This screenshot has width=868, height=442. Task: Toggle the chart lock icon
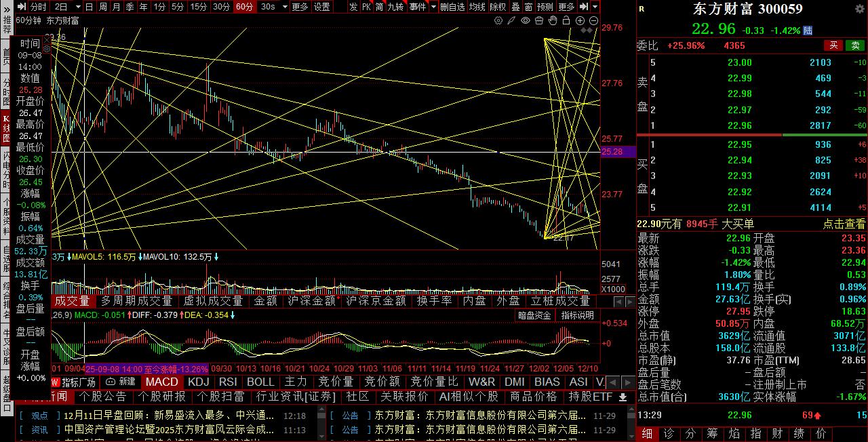566,21
